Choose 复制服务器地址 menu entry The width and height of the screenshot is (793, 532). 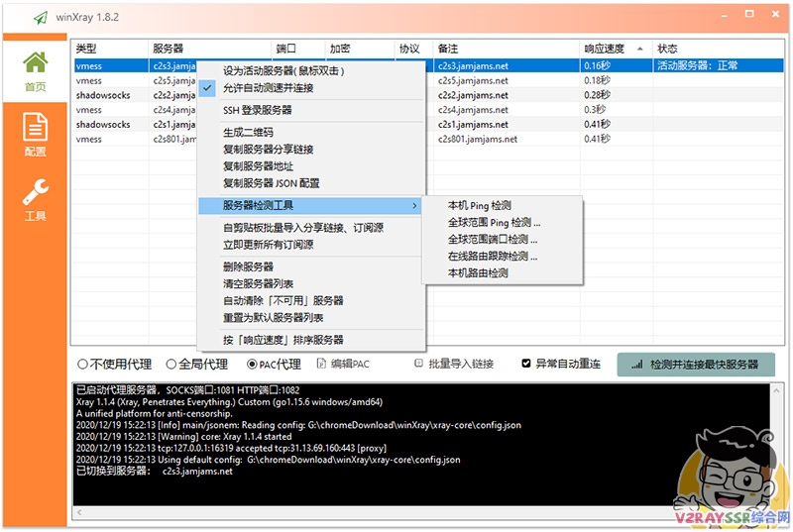311,166
